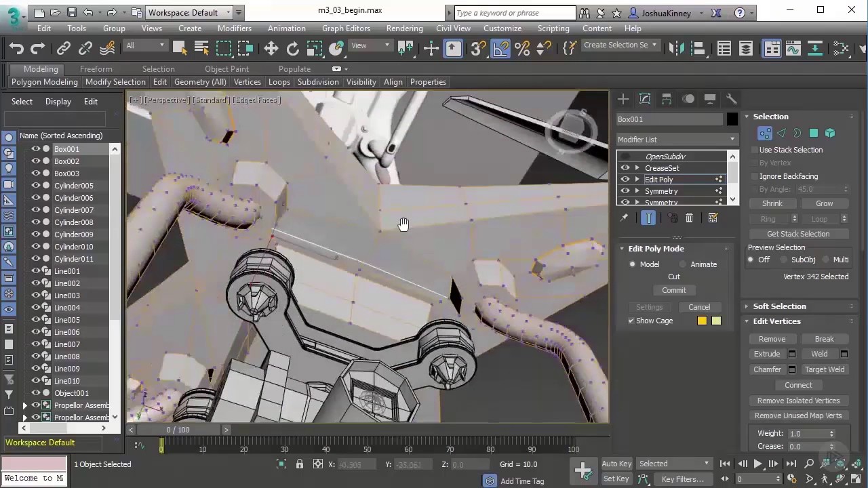This screenshot has width=868, height=488.
Task: Open the Graph Editors menu
Action: click(x=346, y=28)
